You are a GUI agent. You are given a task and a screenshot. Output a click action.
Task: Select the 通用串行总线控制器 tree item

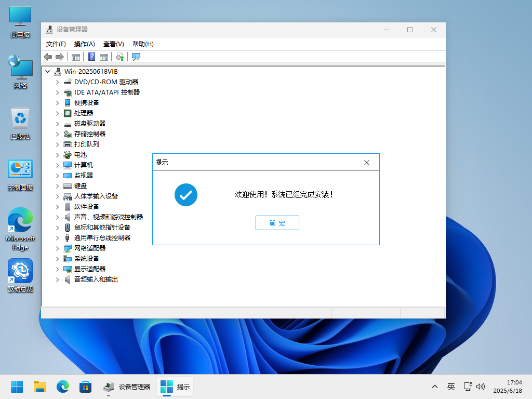[102, 238]
